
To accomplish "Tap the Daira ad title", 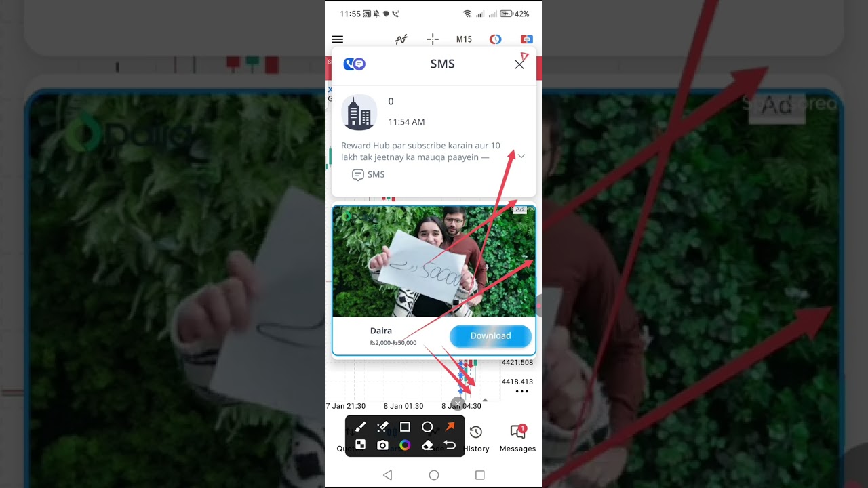I will (381, 331).
